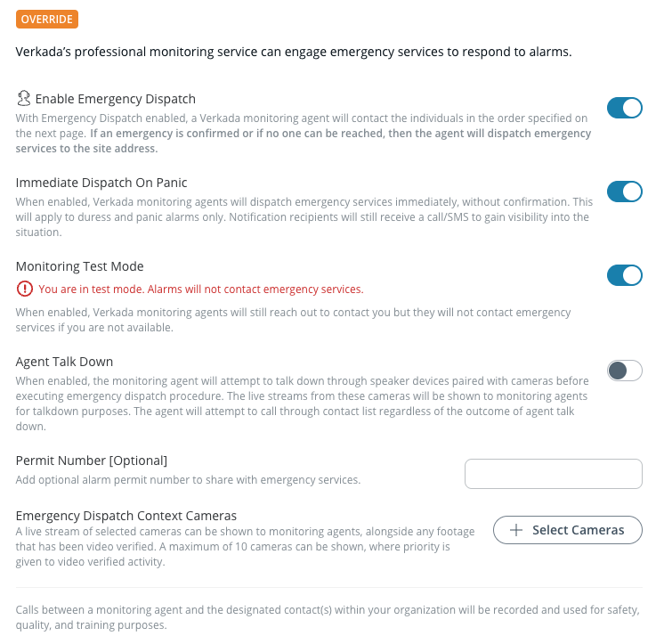Select the Immediate Dispatch On Panic label
Image resolution: width=656 pixels, height=644 pixels.
(101, 183)
